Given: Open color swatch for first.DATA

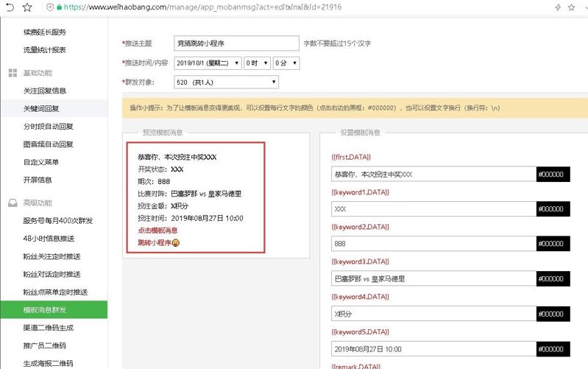Looking at the screenshot, I should pyautogui.click(x=553, y=174).
